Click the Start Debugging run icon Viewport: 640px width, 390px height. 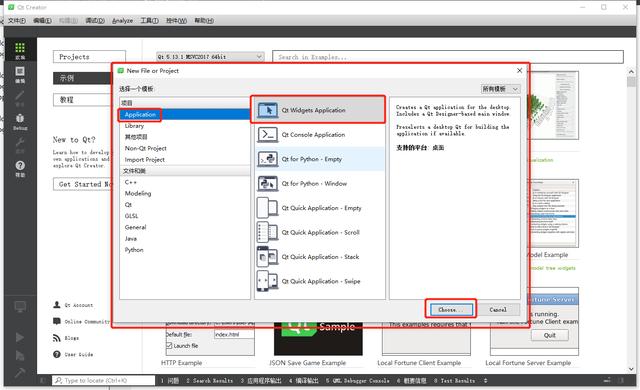(19, 355)
